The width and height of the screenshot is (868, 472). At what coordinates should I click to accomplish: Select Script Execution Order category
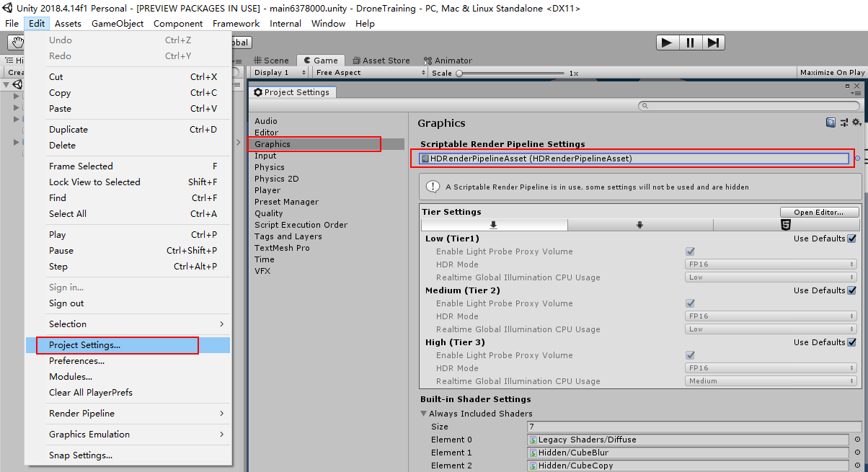tap(301, 225)
